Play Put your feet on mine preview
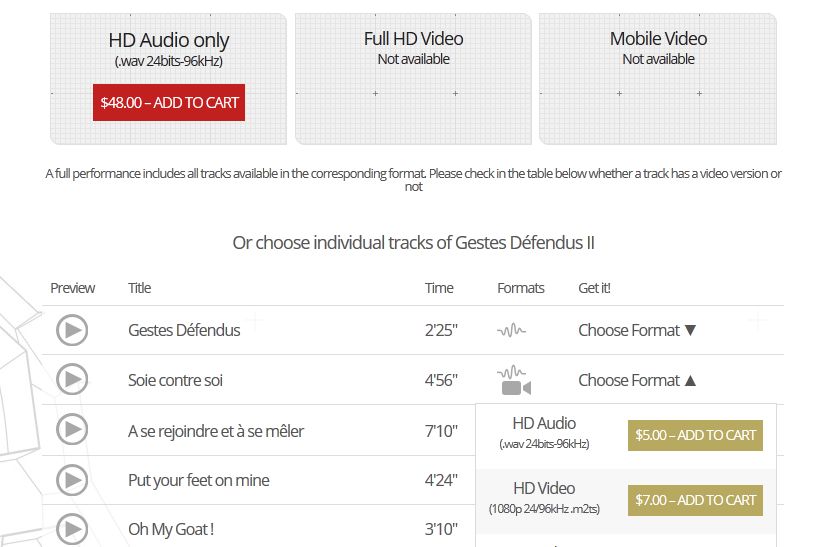This screenshot has height=547, width=824. pyautogui.click(x=72, y=480)
